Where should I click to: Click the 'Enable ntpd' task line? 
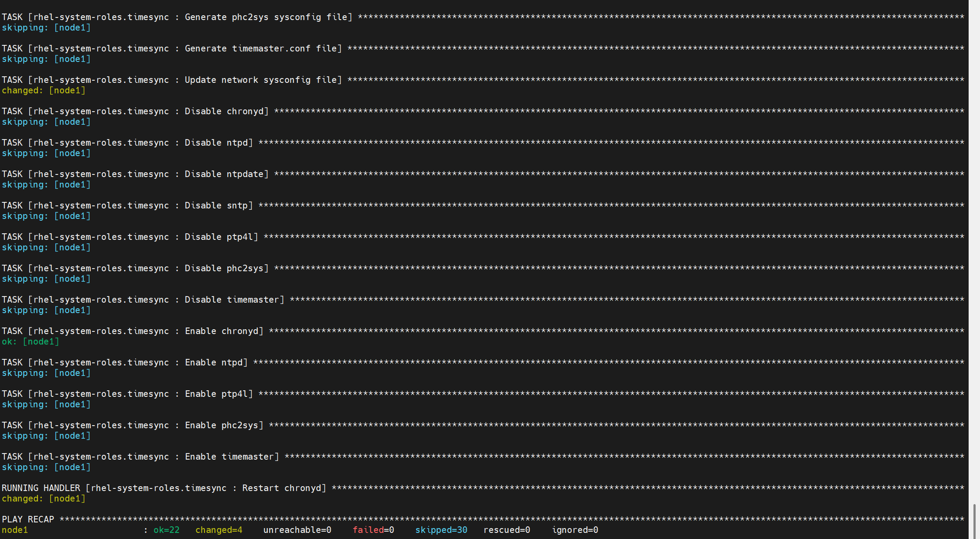(483, 362)
